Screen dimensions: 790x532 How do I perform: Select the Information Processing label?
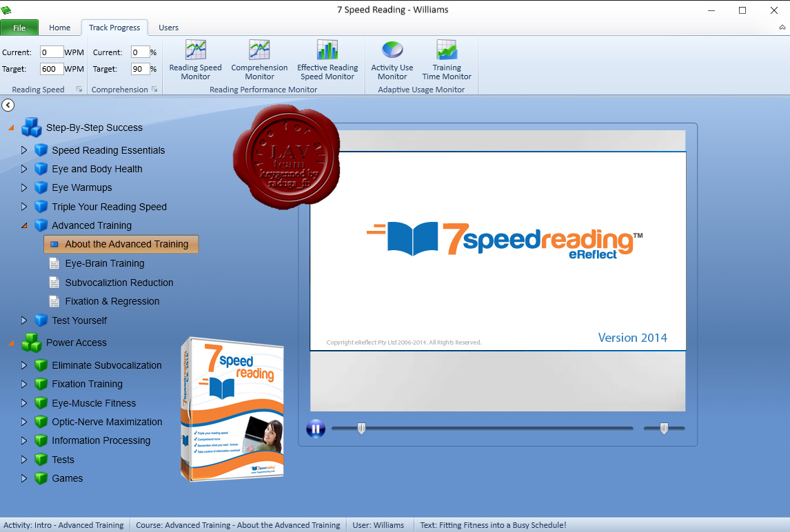click(x=101, y=440)
